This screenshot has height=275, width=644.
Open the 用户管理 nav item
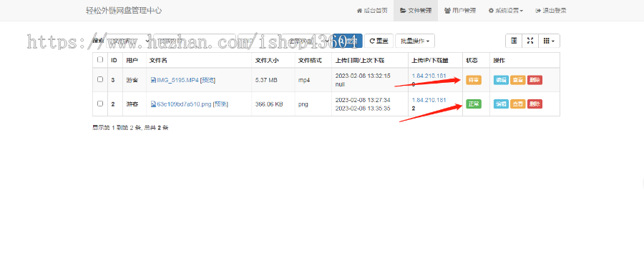[x=459, y=11]
